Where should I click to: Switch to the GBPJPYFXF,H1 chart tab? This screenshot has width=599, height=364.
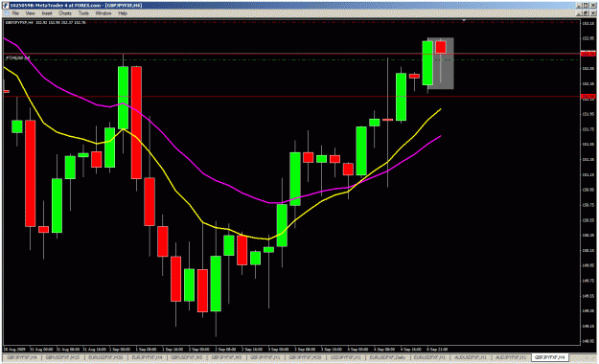pyautogui.click(x=265, y=357)
